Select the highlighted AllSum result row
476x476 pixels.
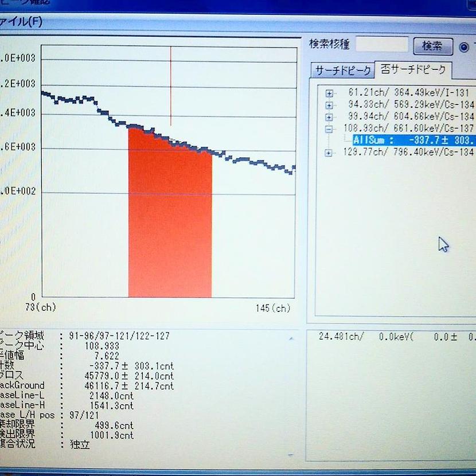[x=413, y=141]
